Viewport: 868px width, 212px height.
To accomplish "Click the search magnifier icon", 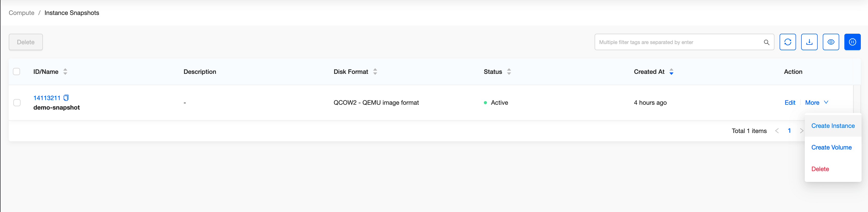I will (x=766, y=42).
